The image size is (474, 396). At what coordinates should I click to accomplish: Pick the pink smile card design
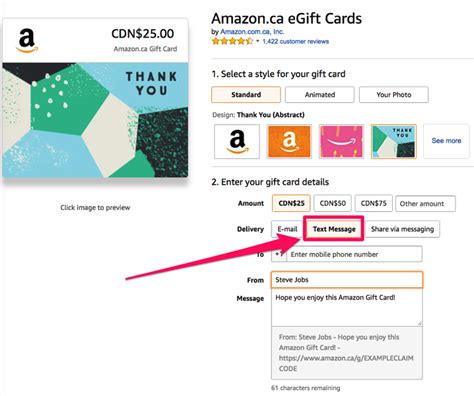[341, 141]
